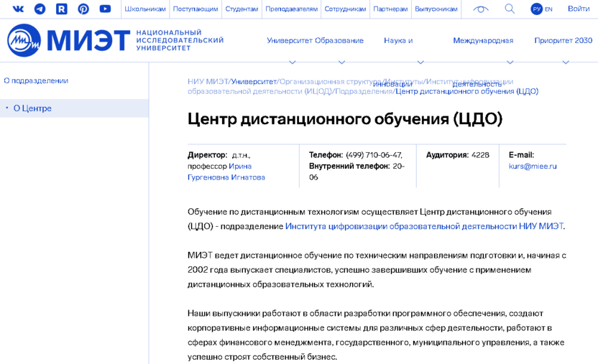Open the Telegram channel icon
This screenshot has height=364, width=598.
tap(40, 9)
